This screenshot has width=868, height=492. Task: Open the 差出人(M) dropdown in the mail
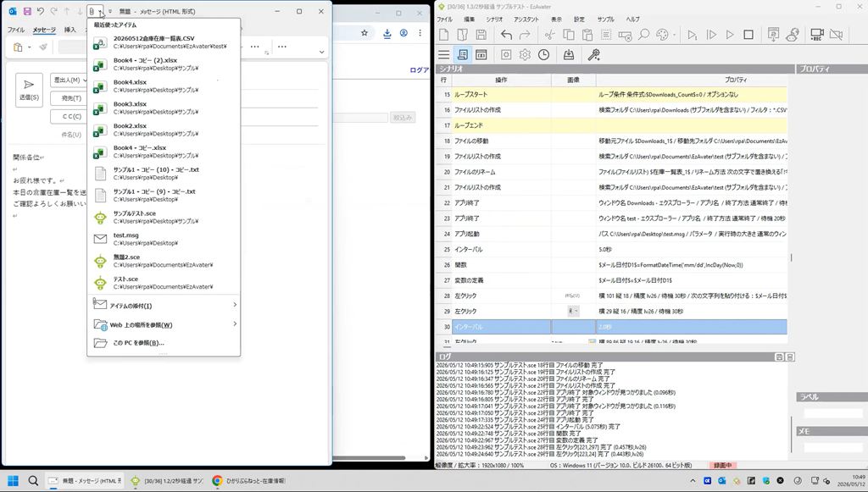click(x=70, y=80)
